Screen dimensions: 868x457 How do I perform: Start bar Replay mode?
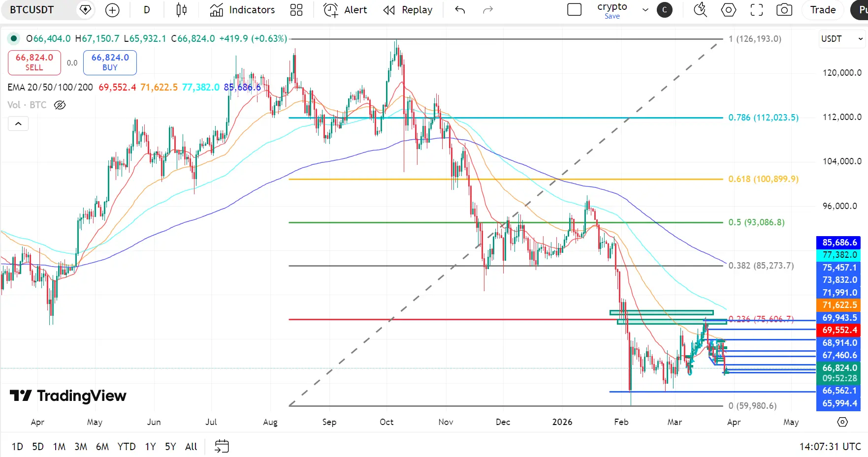click(408, 10)
